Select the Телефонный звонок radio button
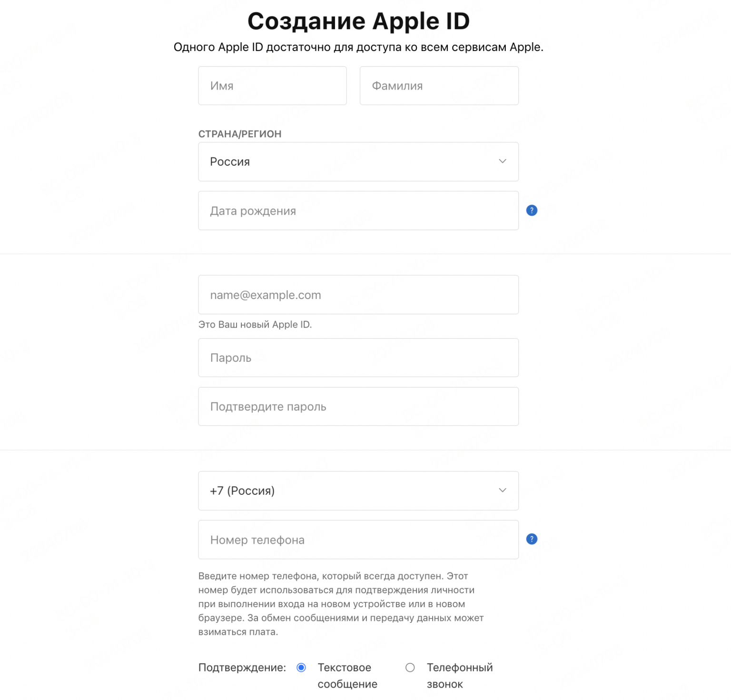Image resolution: width=731 pixels, height=700 pixels. tap(410, 668)
